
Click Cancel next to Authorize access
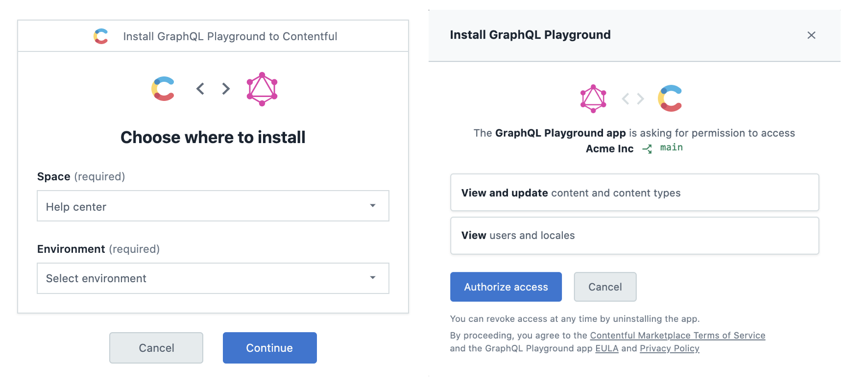[x=605, y=287]
